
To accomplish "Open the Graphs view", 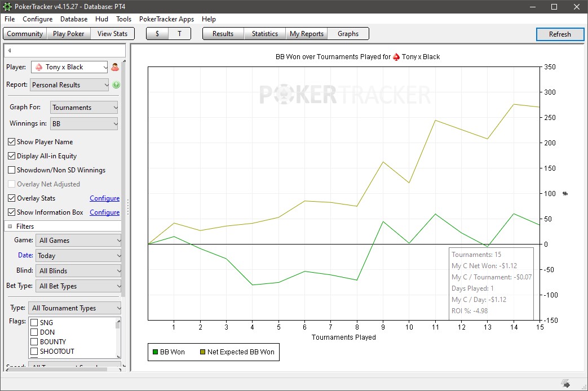I will tap(348, 34).
